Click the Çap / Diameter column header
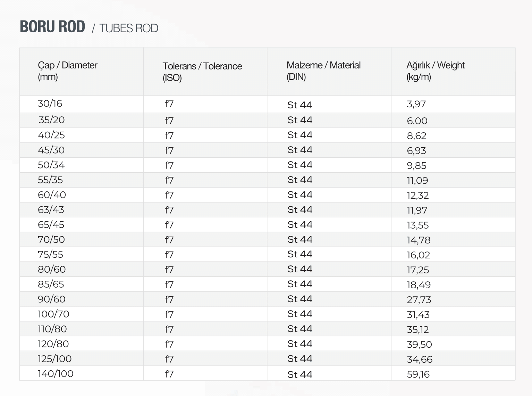Viewport: 532px width, 396px height. click(68, 71)
